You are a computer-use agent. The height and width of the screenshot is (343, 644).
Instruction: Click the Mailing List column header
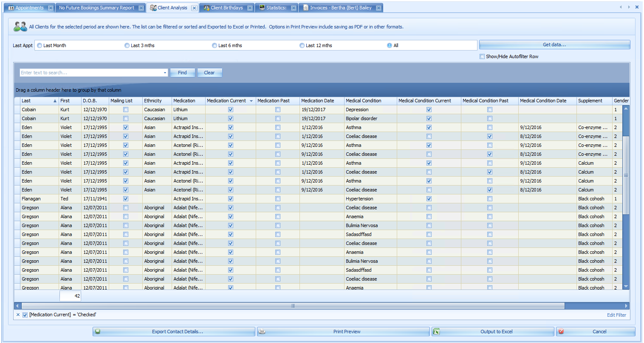point(126,101)
